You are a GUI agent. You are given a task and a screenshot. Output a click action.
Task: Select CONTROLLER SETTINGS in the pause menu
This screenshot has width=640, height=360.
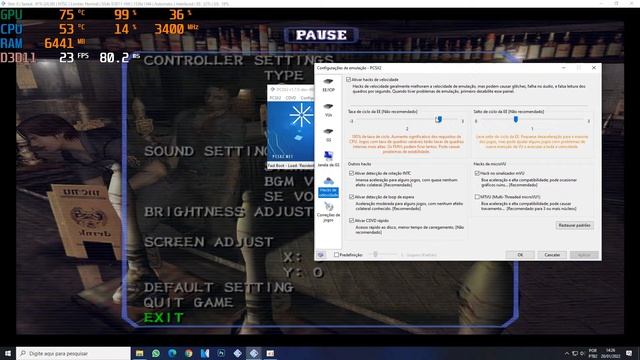pos(238,60)
